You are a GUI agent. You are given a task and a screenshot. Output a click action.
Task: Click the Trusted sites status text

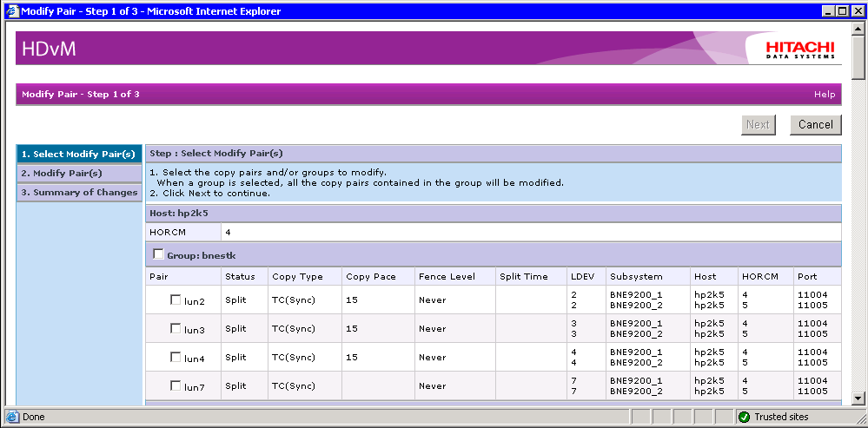pos(781,417)
